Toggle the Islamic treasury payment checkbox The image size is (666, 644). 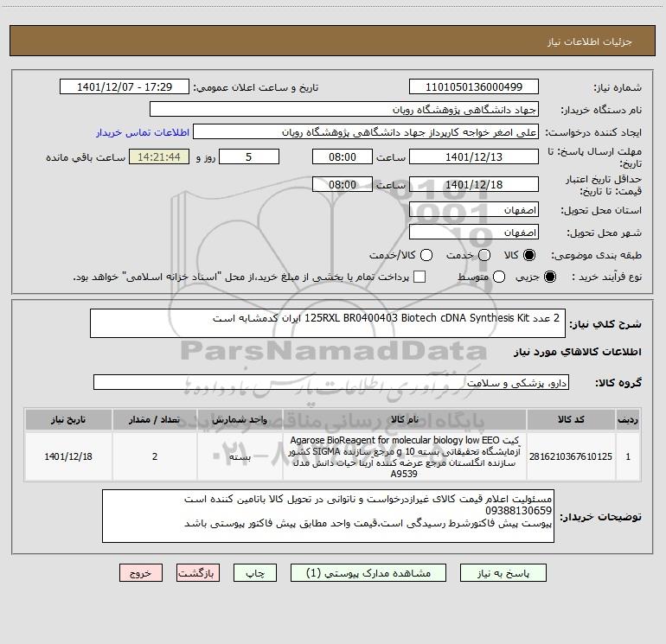click(x=419, y=277)
